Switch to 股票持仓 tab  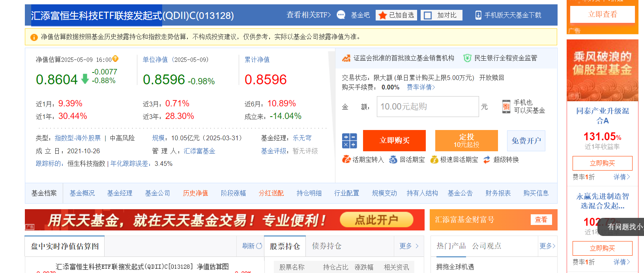285,246
